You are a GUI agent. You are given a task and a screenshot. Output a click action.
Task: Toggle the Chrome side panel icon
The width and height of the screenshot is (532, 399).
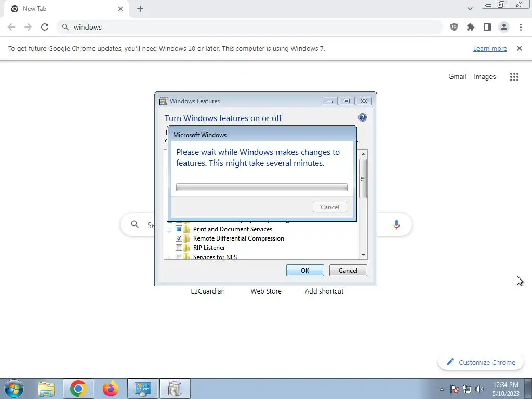487,27
